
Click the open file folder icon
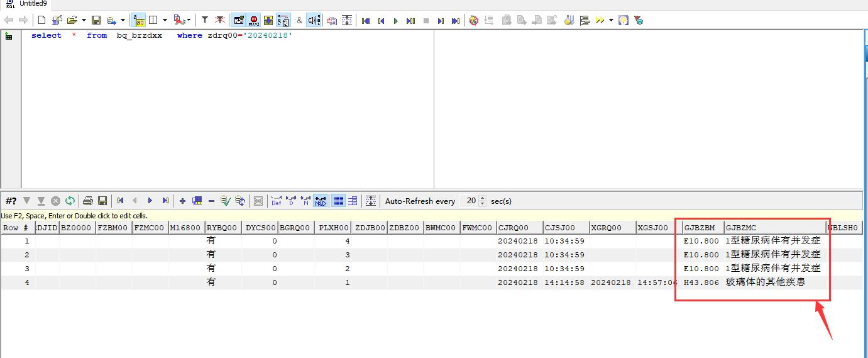72,20
